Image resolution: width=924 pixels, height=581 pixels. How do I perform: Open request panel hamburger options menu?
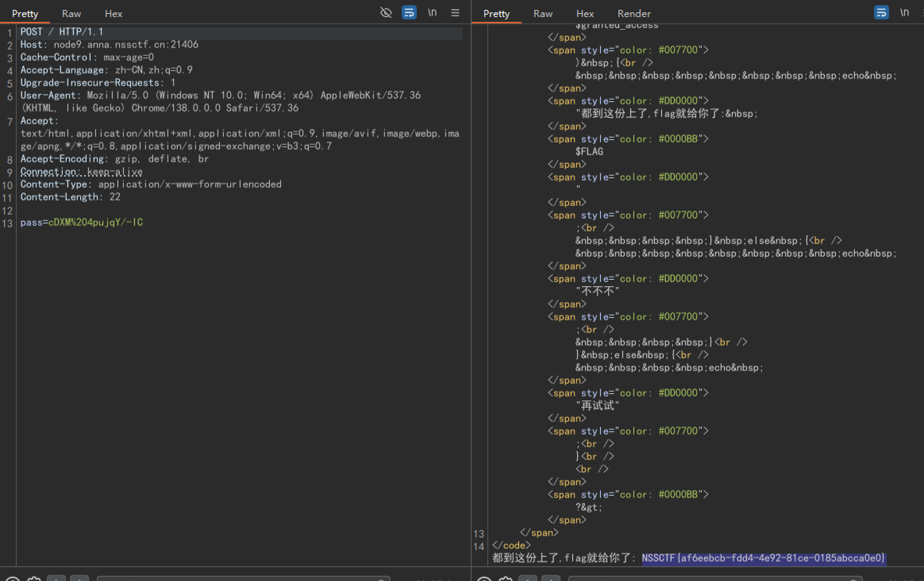[x=455, y=13]
